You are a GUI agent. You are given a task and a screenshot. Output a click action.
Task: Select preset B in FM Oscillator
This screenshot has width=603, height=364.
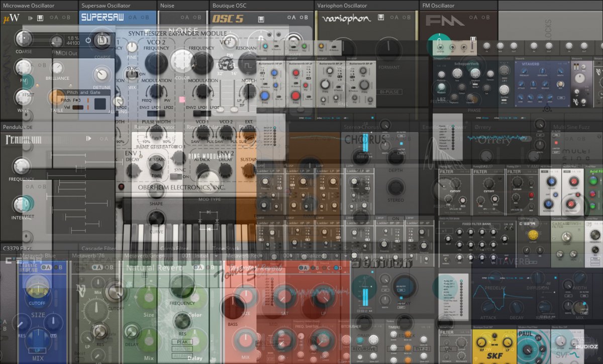click(485, 17)
